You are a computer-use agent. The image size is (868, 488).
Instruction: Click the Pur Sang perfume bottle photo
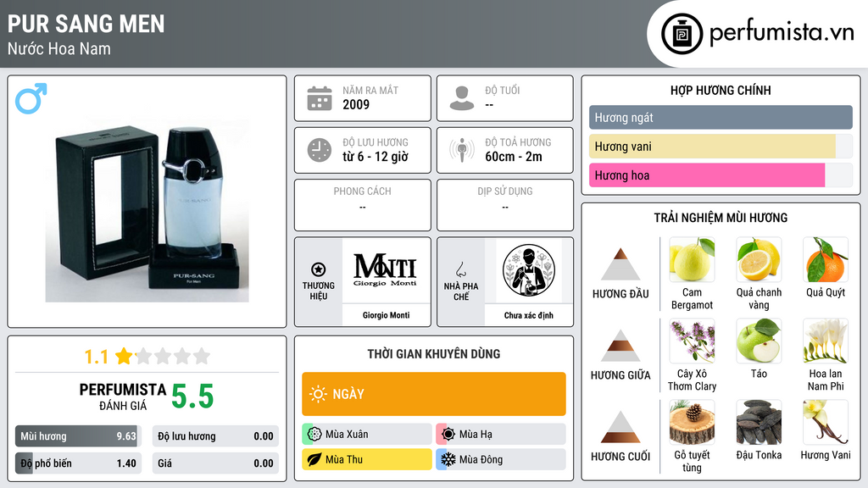[x=147, y=210]
